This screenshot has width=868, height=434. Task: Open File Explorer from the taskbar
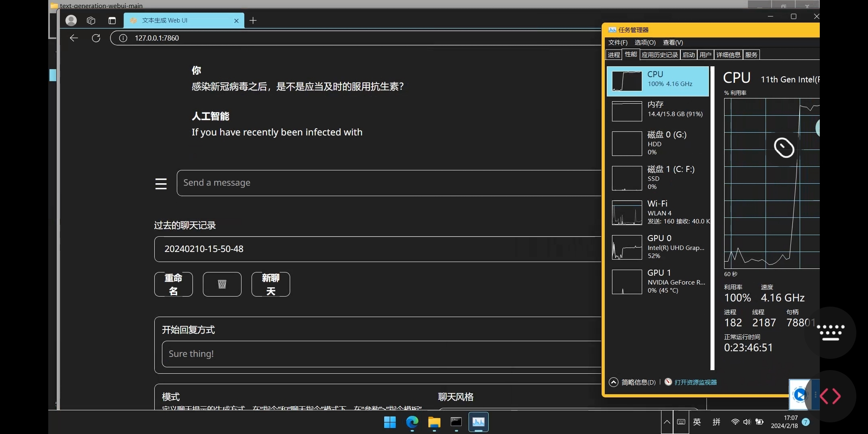434,422
